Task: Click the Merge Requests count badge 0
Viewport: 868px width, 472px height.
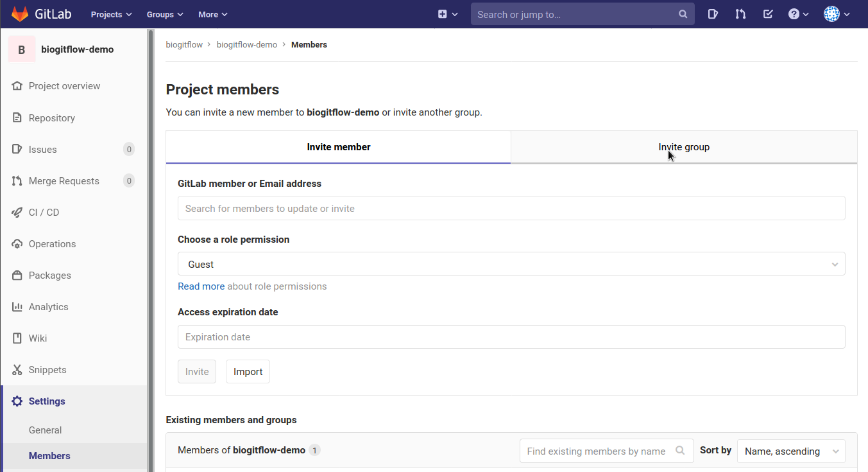Action: coord(129,181)
